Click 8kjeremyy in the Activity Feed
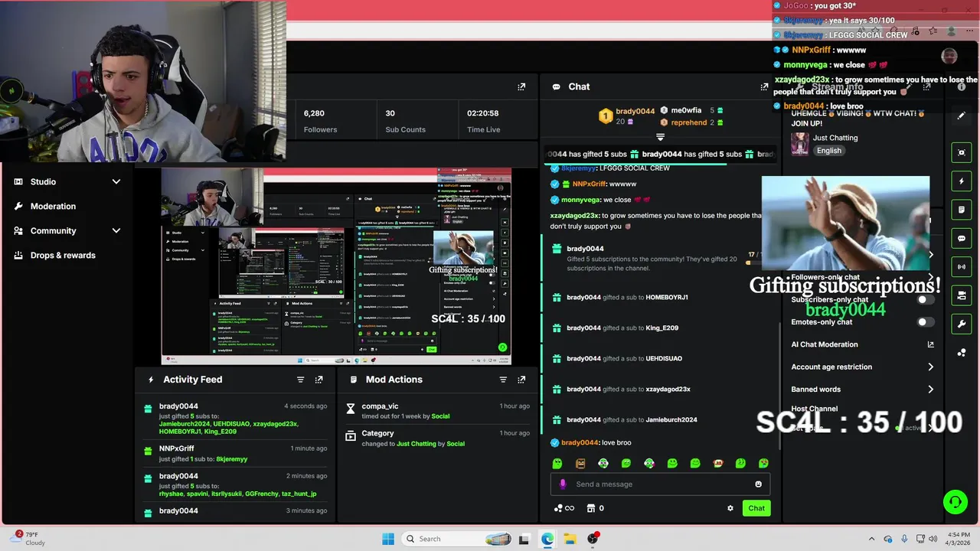Screen dimensions: 980x551 pos(231,459)
